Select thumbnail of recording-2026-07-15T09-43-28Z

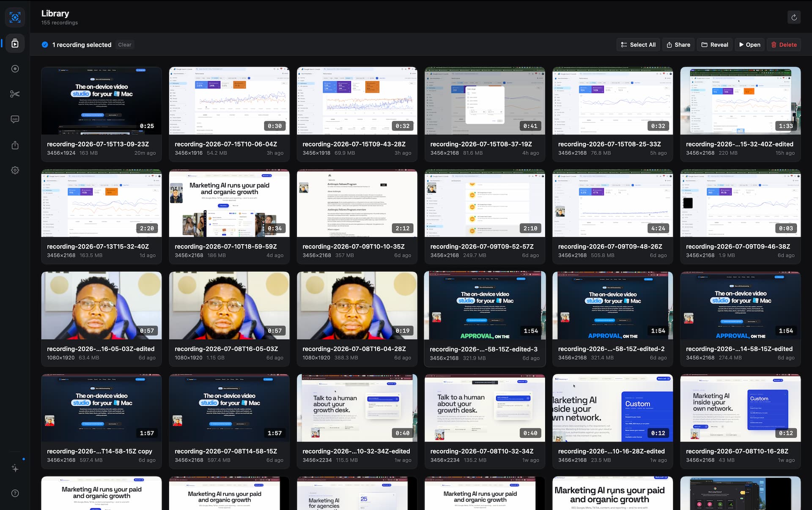[x=357, y=101]
